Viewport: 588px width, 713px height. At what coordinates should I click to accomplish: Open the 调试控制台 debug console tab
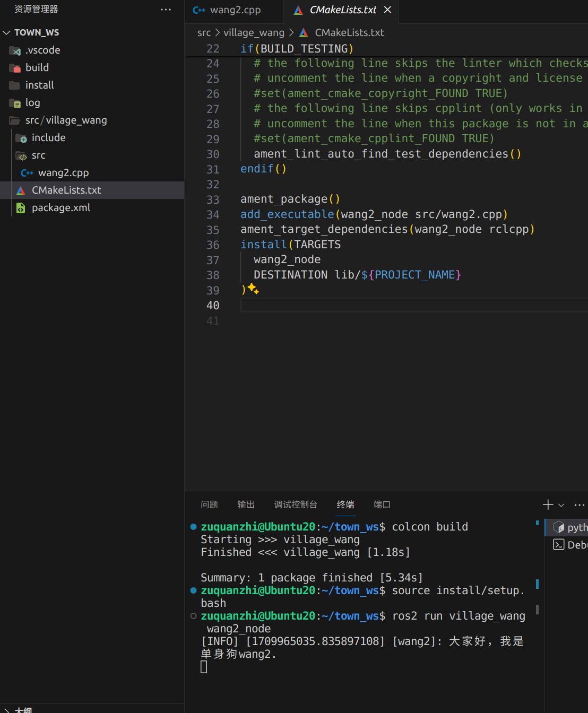coord(295,505)
